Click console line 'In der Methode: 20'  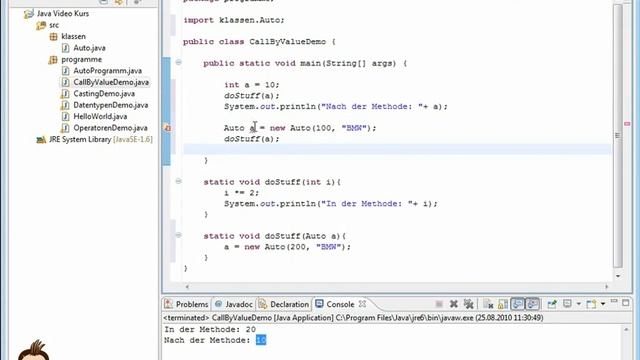(x=210, y=329)
